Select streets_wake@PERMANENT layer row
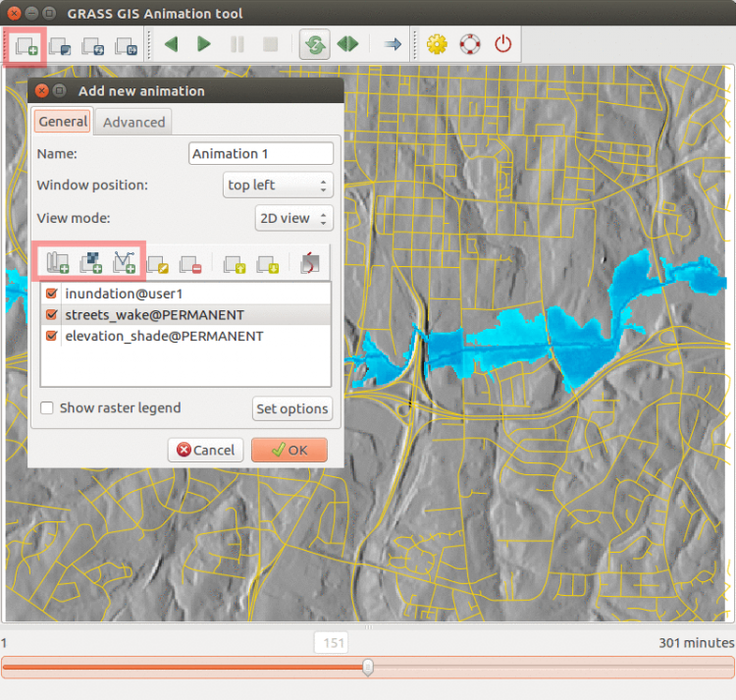This screenshot has height=700, width=736. pos(185,314)
